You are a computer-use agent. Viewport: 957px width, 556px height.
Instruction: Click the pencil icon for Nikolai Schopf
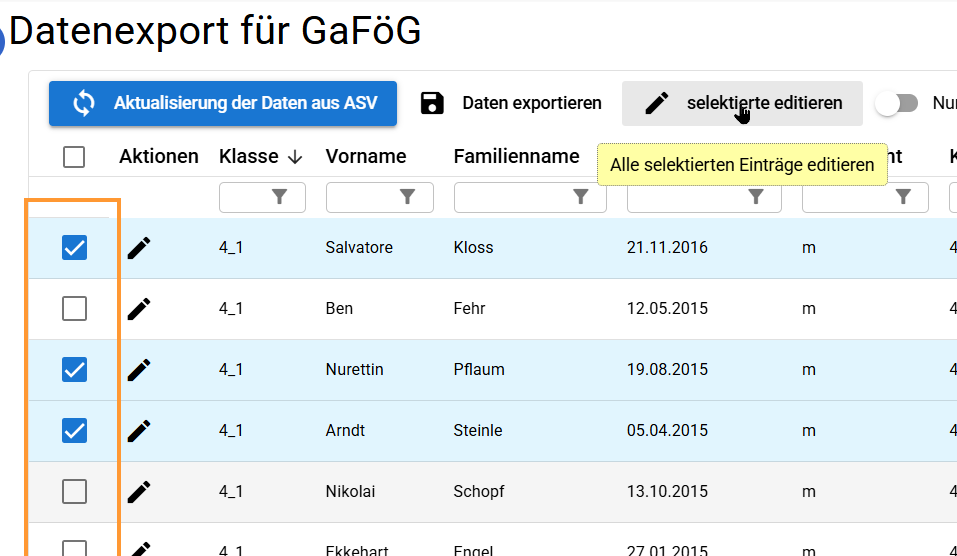click(x=140, y=491)
